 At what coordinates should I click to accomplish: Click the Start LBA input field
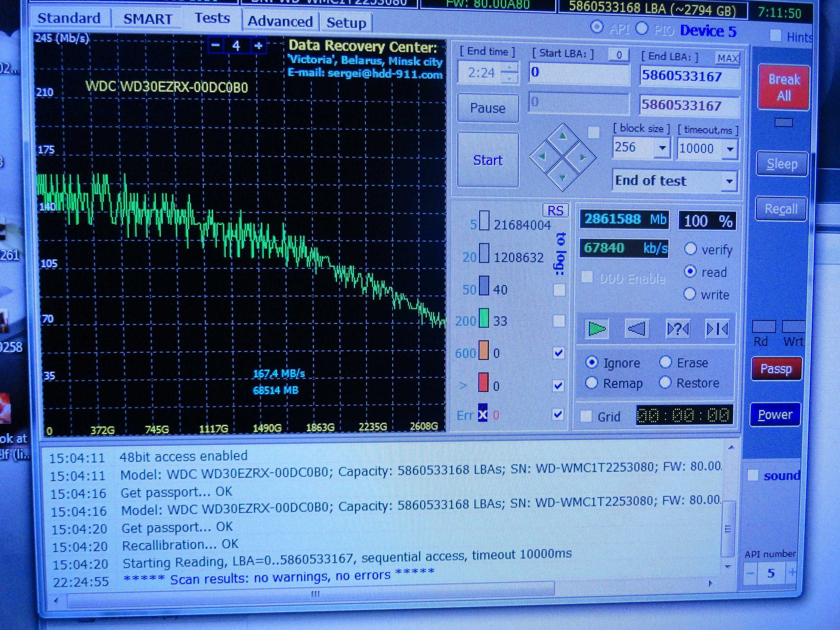(579, 73)
